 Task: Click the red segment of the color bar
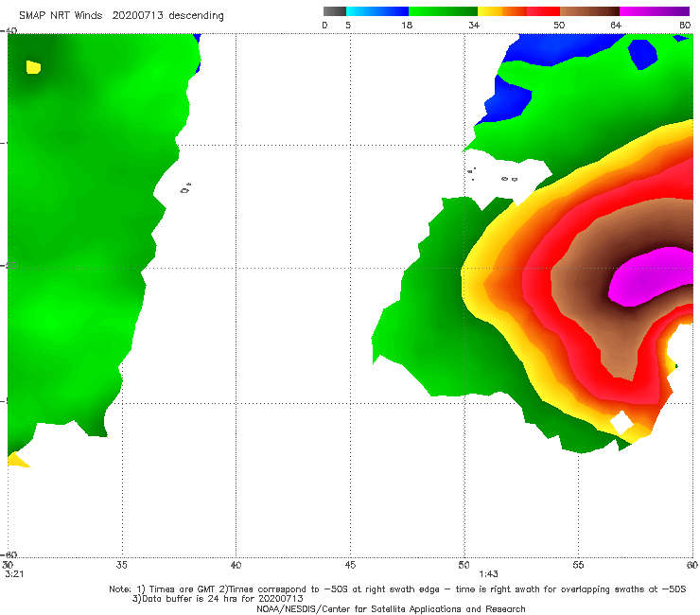543,11
